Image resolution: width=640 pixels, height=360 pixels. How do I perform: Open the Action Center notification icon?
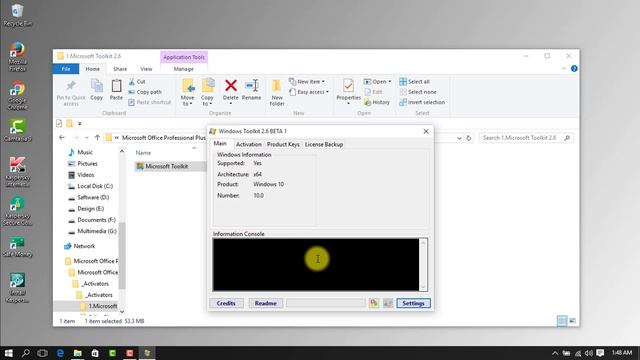600,353
